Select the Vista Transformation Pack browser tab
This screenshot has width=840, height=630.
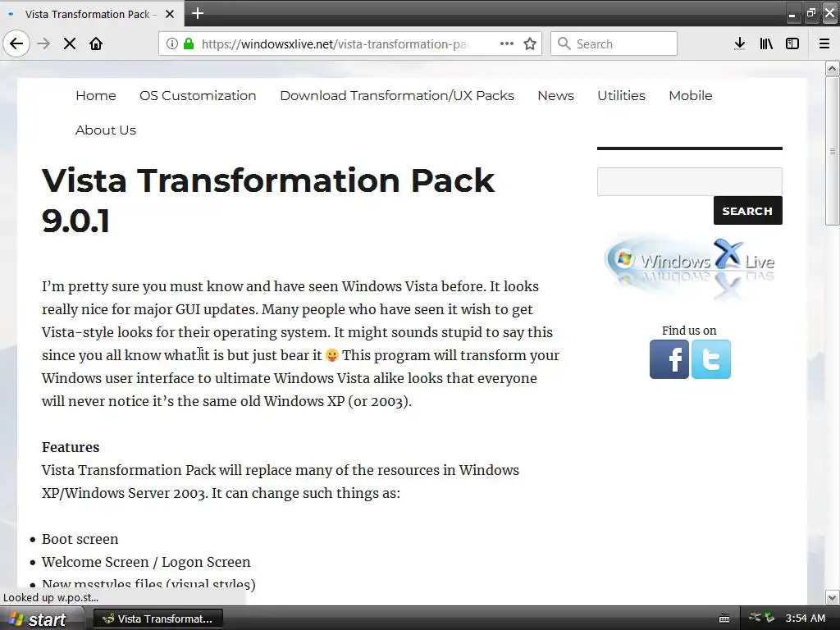click(x=92, y=14)
